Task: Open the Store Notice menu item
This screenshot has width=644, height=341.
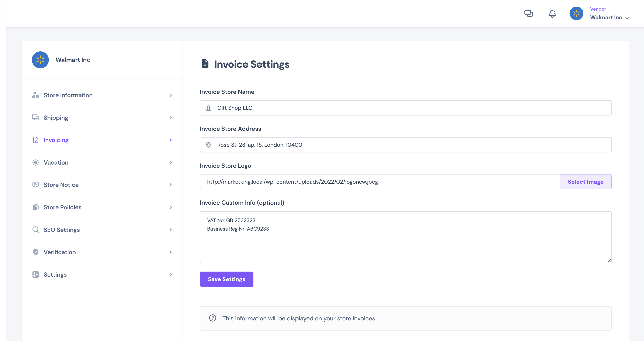Action: [x=61, y=185]
